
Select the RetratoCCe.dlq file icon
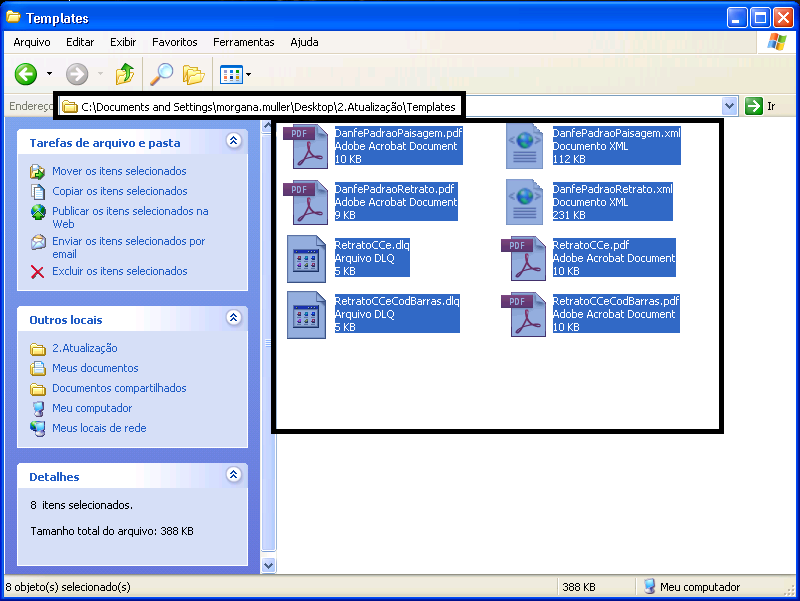(x=306, y=258)
